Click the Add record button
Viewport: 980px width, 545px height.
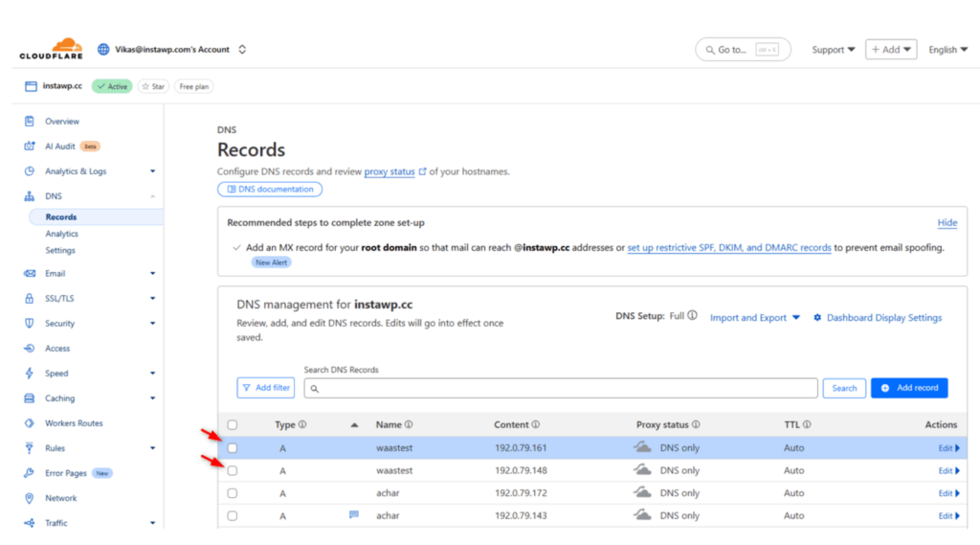point(909,388)
